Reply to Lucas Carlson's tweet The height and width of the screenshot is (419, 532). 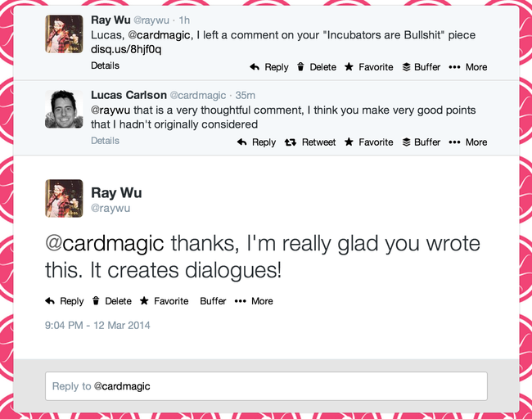point(256,142)
